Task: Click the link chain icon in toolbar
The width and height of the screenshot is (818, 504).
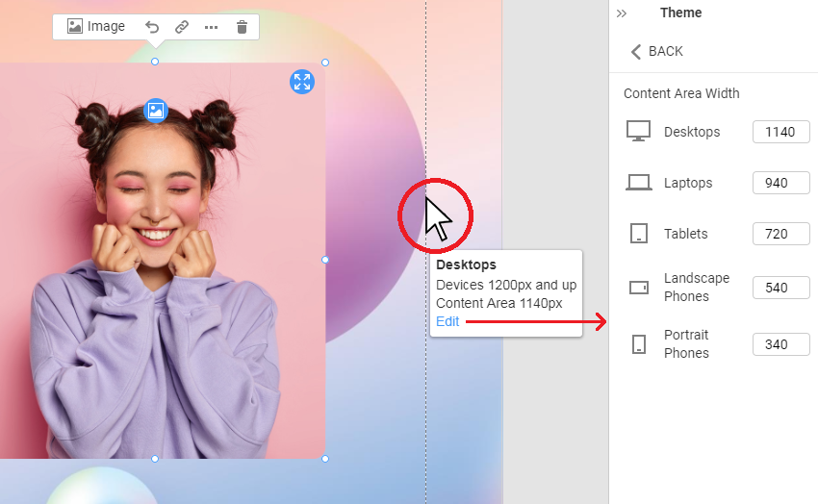Action: 182,27
